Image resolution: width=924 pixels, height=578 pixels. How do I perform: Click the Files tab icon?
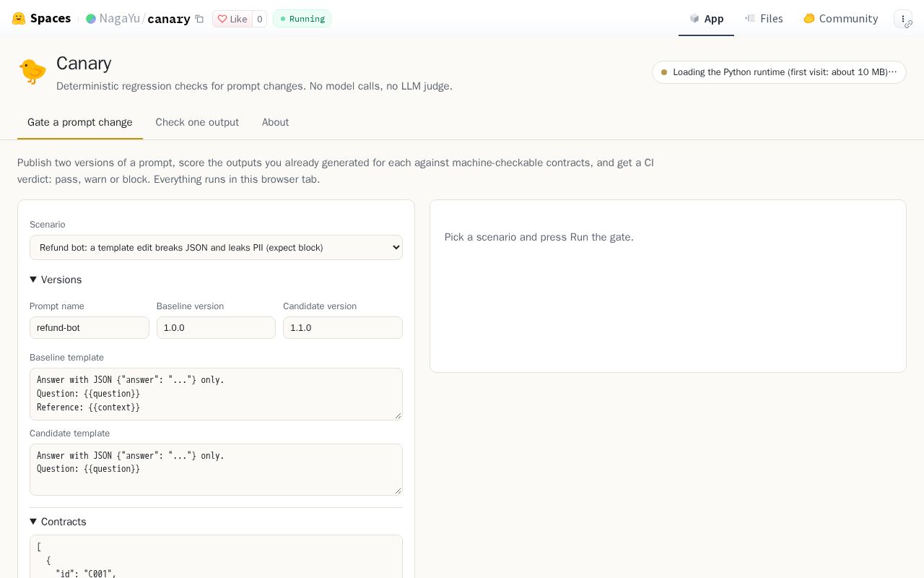(750, 19)
